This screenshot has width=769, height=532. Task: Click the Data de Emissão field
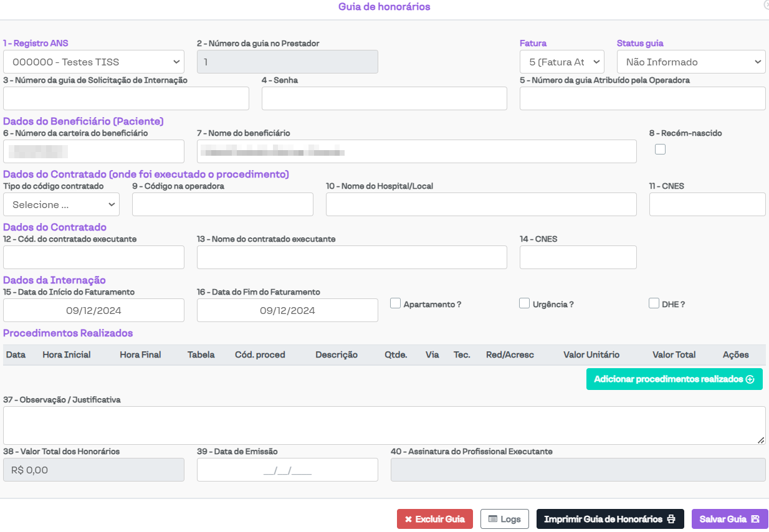click(287, 470)
